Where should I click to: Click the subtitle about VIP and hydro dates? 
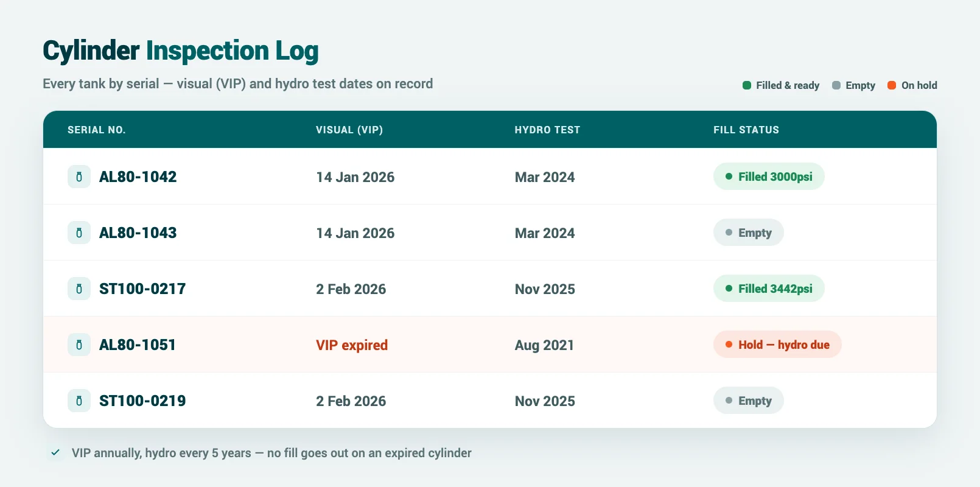[x=238, y=84]
